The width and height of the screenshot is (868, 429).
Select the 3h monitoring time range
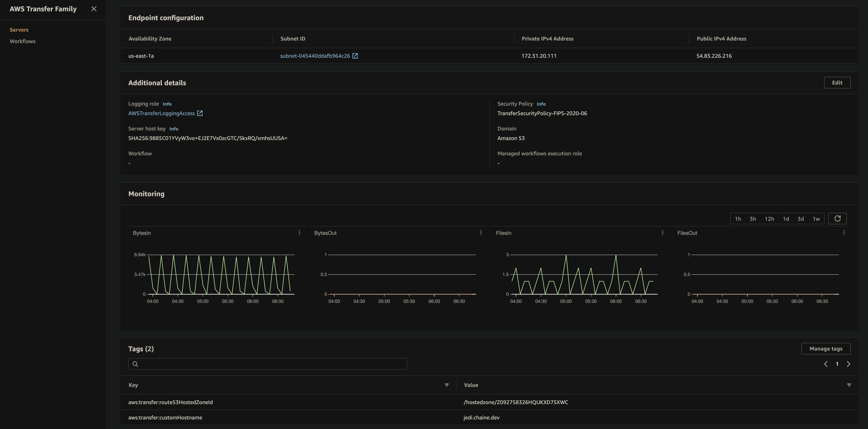[x=753, y=219]
